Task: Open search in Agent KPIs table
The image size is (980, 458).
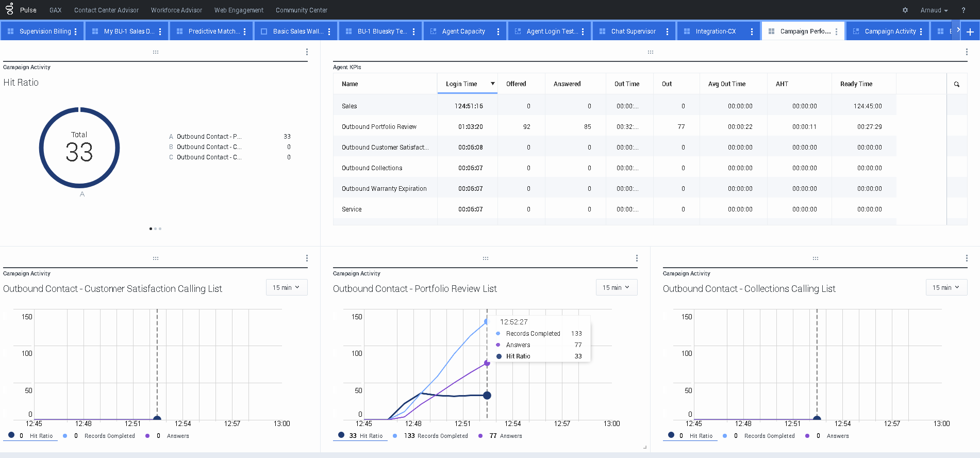Action: tap(956, 84)
